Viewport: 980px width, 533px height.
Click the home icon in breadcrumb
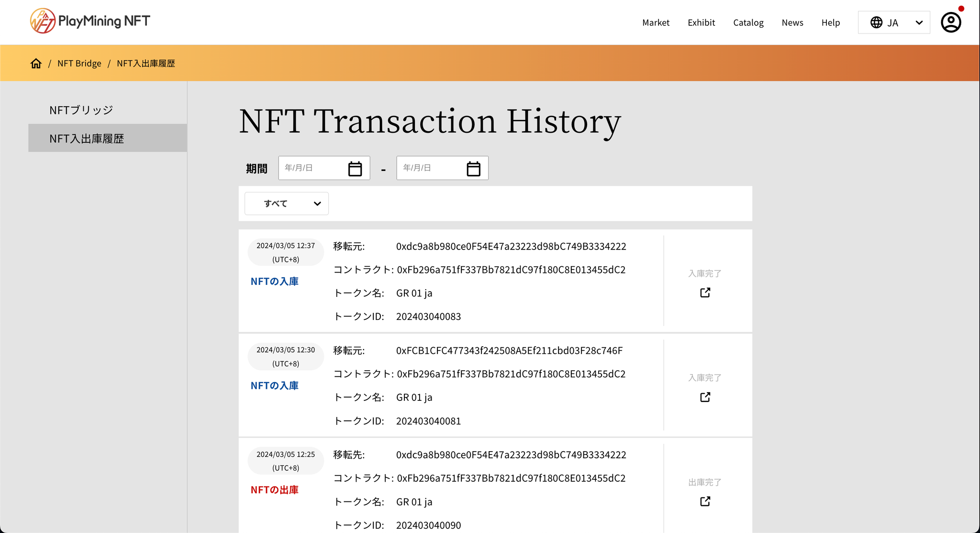tap(36, 63)
